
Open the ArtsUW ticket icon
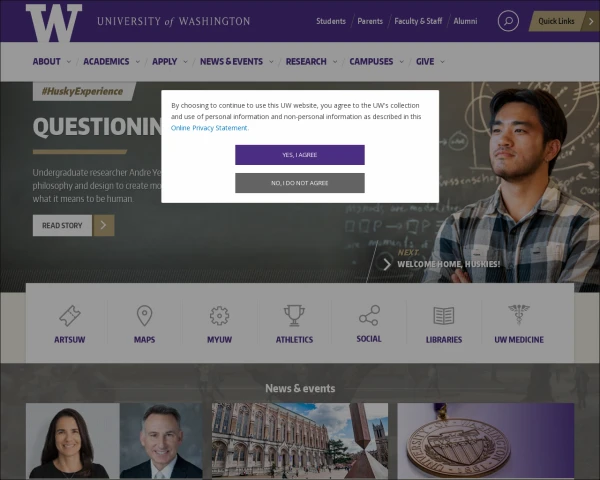point(70,315)
